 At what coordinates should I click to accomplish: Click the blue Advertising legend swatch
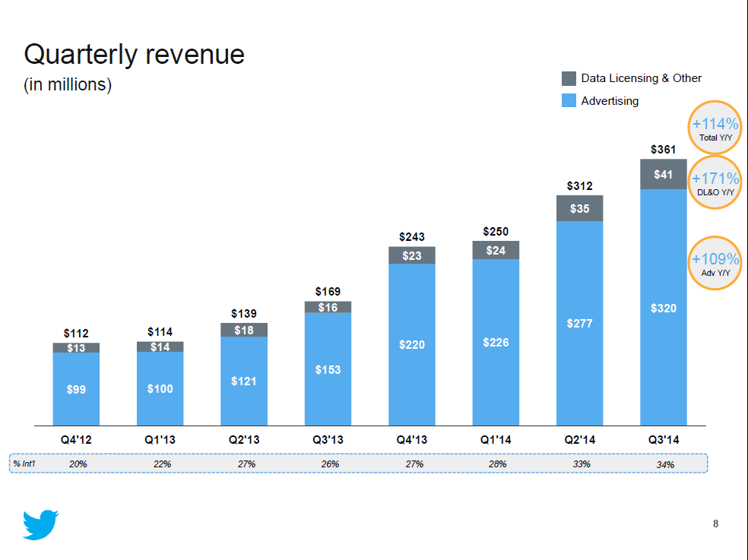[569, 100]
